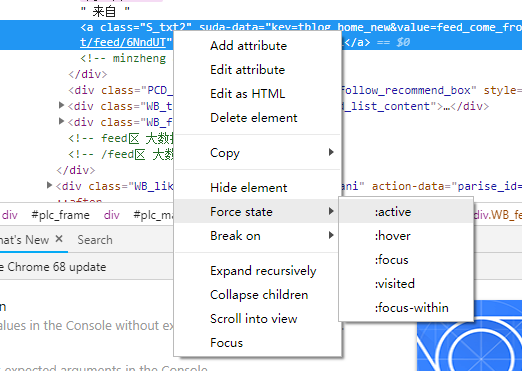Open the Copy submenu
522x371 pixels.
[x=257, y=153]
